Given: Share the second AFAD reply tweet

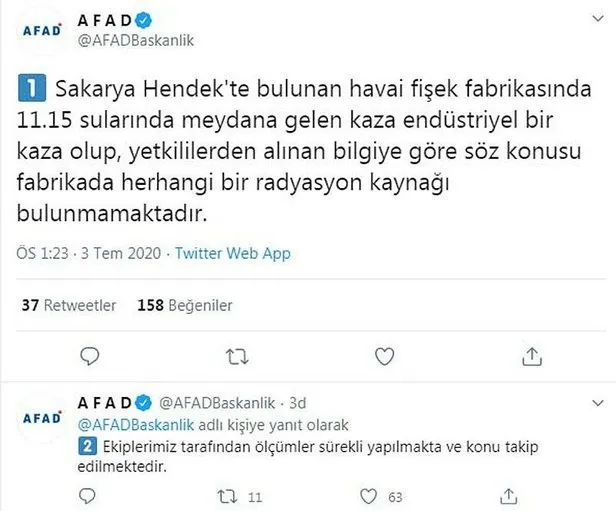Looking at the screenshot, I should pyautogui.click(x=508, y=496).
